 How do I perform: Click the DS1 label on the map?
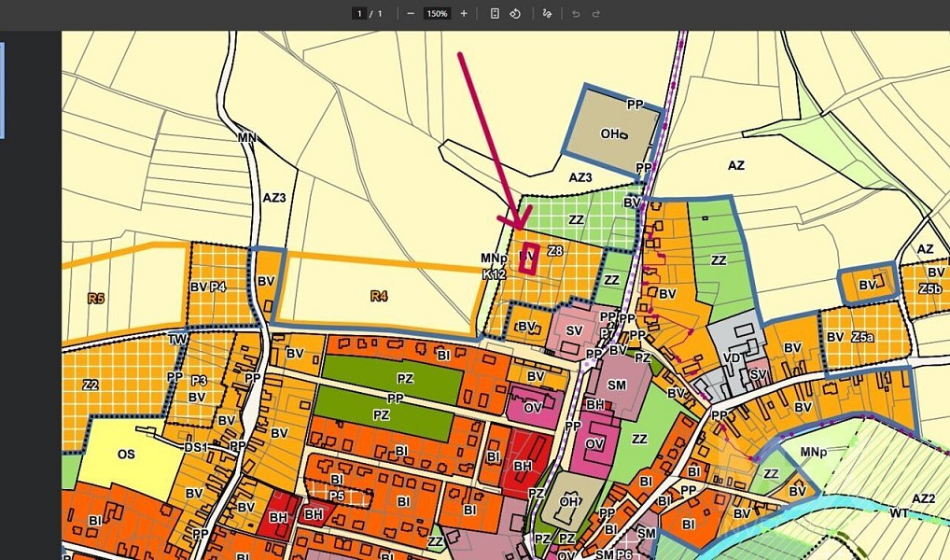pos(196,447)
